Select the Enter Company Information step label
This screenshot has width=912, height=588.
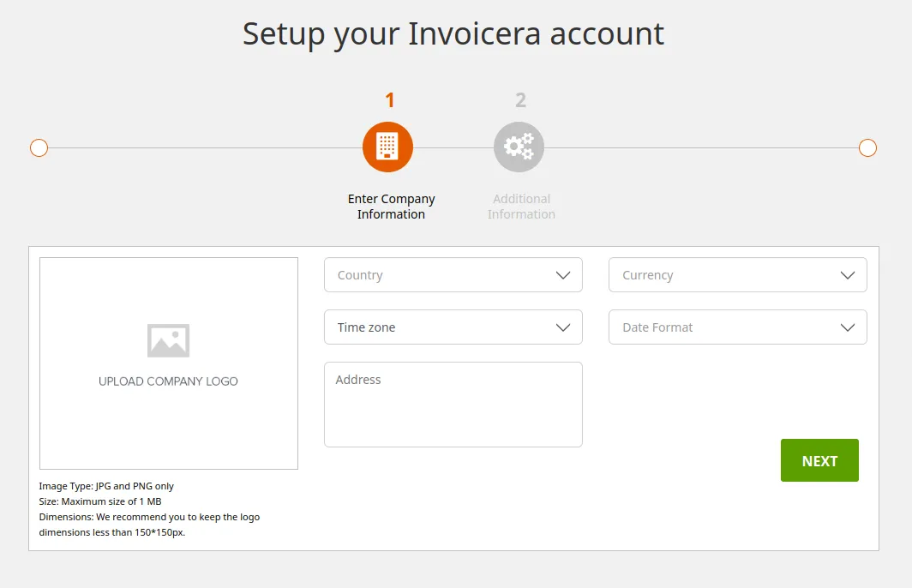[x=391, y=207]
